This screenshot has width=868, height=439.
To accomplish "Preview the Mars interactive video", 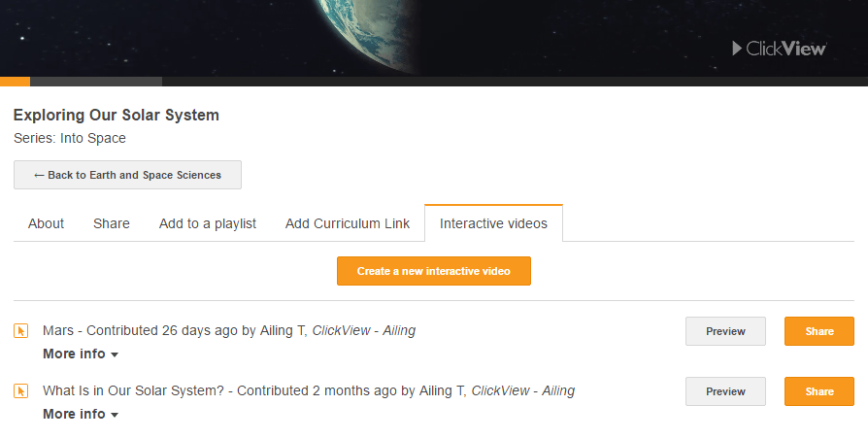I will [x=725, y=331].
